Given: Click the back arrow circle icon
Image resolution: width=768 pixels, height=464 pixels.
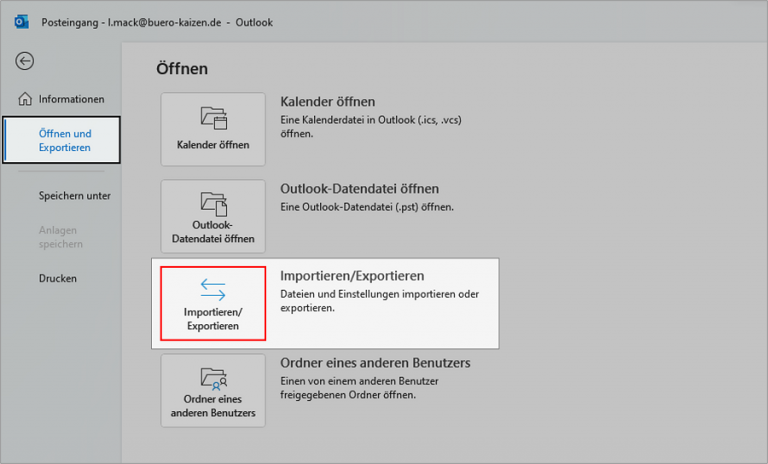Looking at the screenshot, I should tap(24, 61).
